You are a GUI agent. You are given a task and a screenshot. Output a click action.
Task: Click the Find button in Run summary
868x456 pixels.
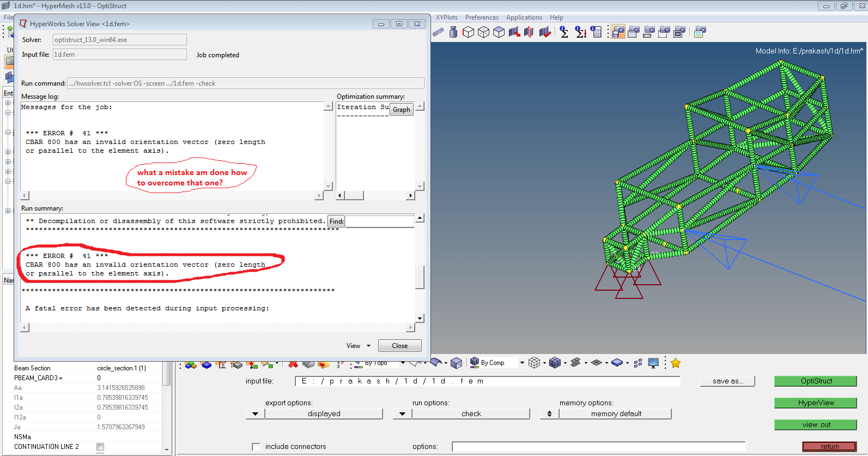336,221
